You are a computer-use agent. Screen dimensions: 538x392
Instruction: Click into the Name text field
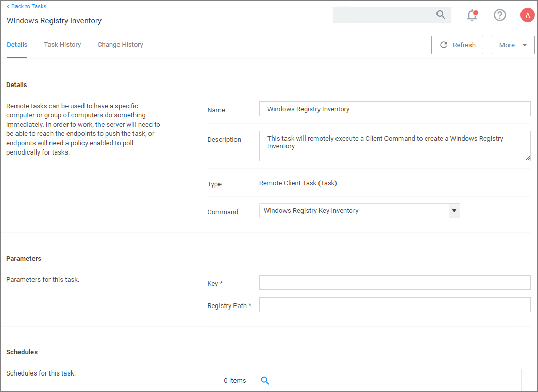[x=394, y=109]
